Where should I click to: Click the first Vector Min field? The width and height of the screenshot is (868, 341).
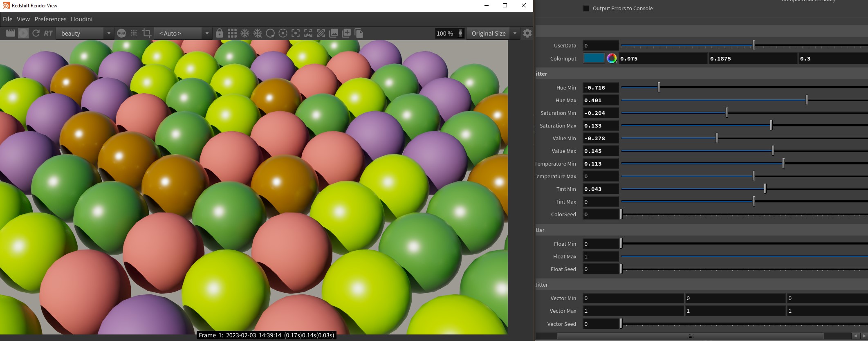click(633, 298)
